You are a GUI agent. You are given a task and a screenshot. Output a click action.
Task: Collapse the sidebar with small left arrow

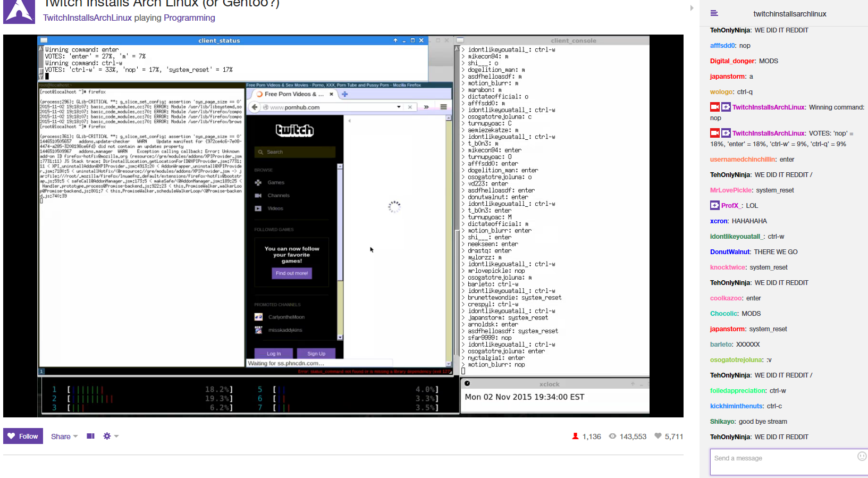[x=349, y=121]
